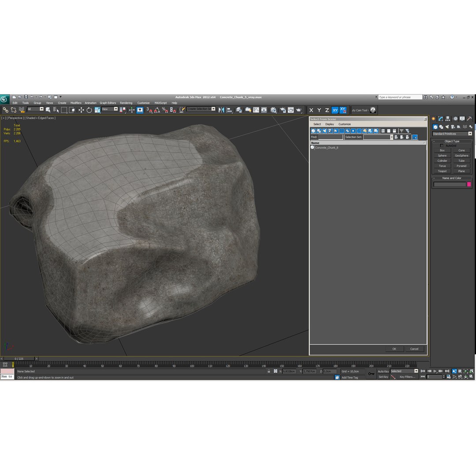The image size is (476, 476).
Task: Click the time slider 0 / 225 handle
Action: pyautogui.click(x=19, y=359)
